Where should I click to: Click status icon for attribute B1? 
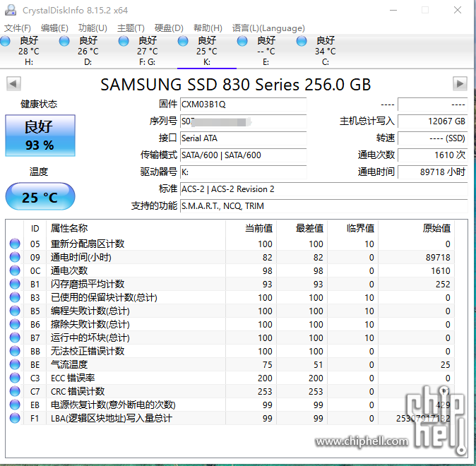(x=15, y=284)
